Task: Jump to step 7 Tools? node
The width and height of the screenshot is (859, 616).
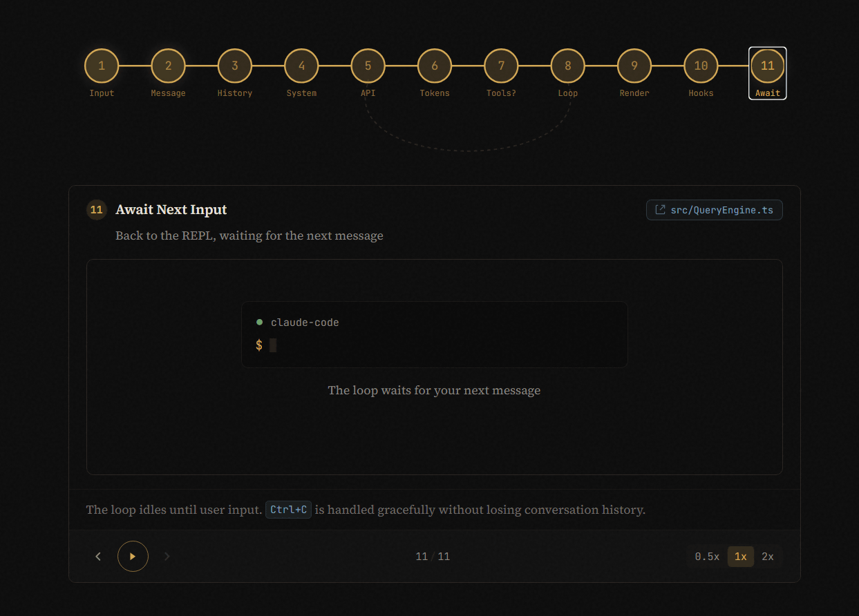Action: coord(501,66)
